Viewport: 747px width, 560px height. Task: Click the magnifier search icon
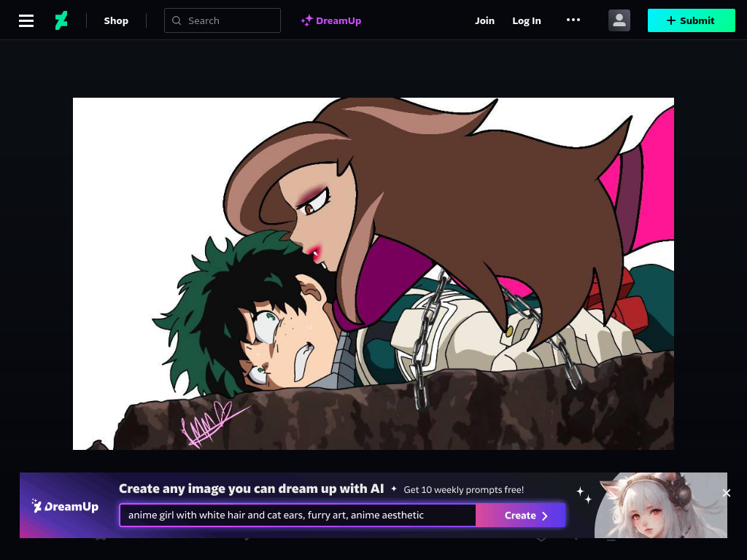pyautogui.click(x=177, y=20)
